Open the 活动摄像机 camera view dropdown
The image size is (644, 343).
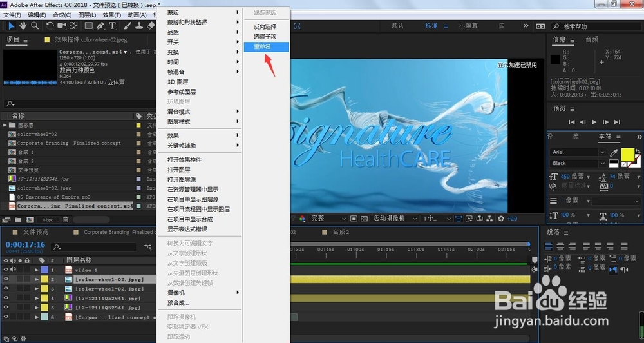tap(395, 219)
